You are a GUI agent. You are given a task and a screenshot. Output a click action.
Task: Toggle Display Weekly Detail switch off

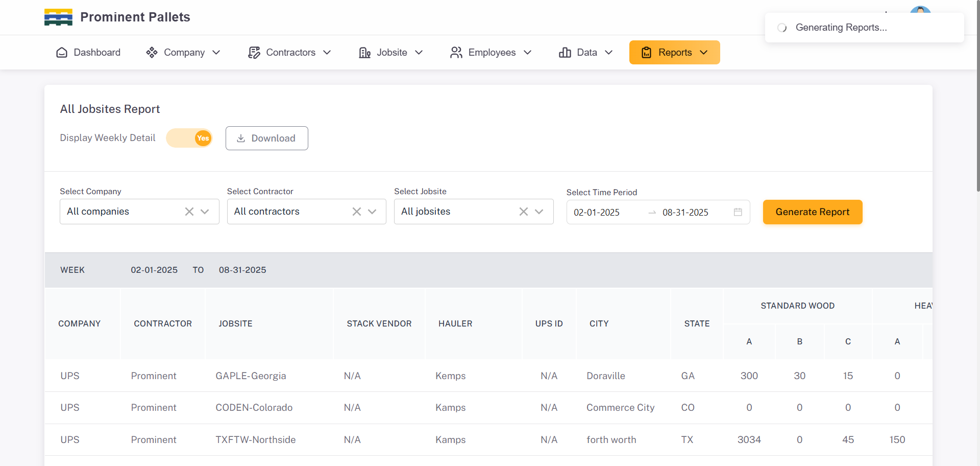tap(189, 138)
